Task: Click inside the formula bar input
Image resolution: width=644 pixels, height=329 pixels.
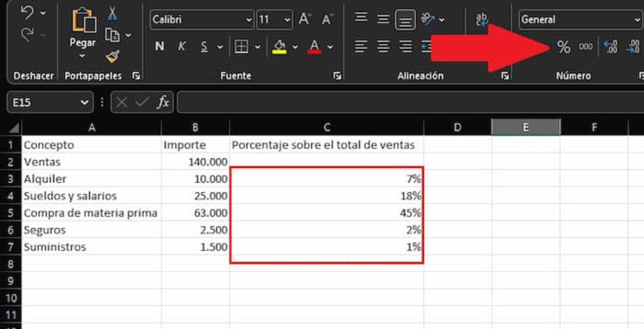Action: (x=411, y=102)
